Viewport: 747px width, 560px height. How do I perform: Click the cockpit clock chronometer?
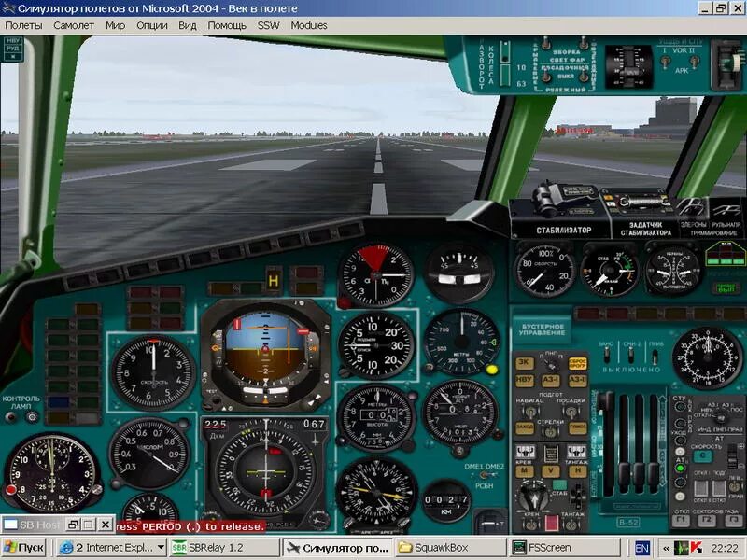51,472
